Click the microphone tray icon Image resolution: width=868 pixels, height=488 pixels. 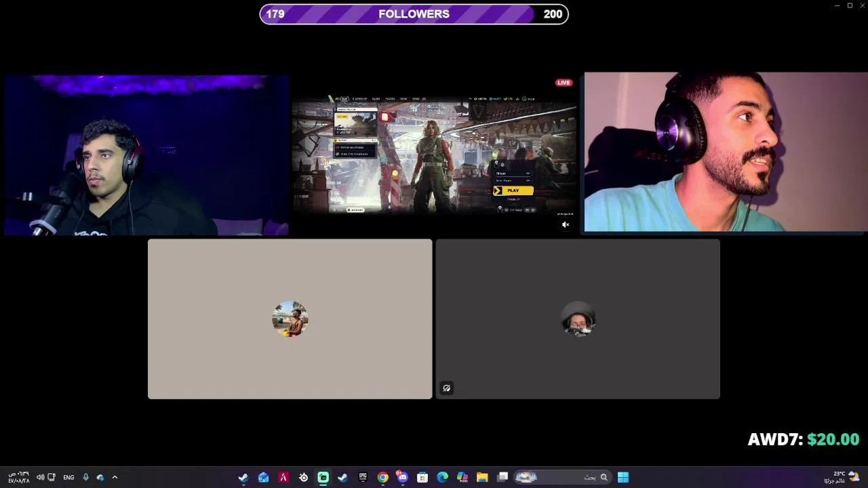(x=85, y=478)
